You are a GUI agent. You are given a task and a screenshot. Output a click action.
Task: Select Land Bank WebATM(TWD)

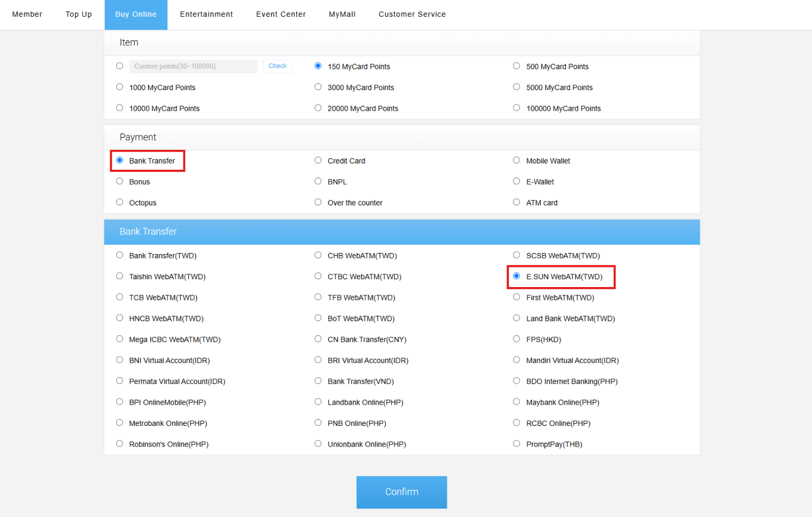point(516,318)
